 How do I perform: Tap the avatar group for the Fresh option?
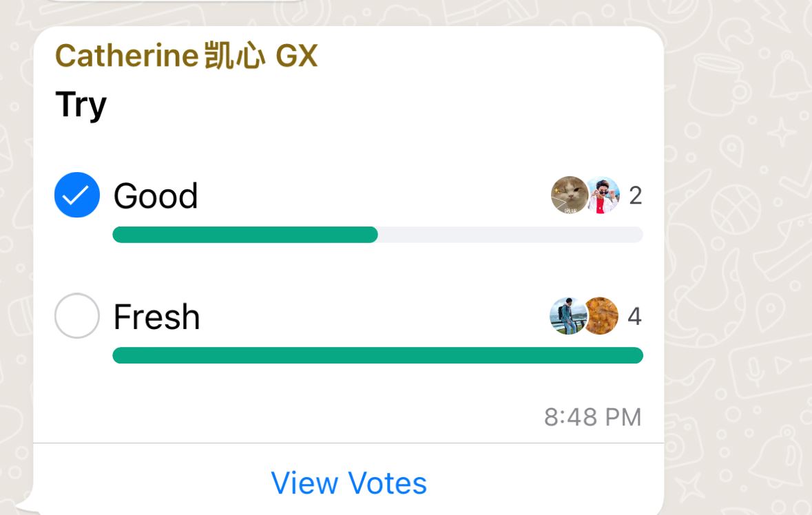[x=585, y=317]
